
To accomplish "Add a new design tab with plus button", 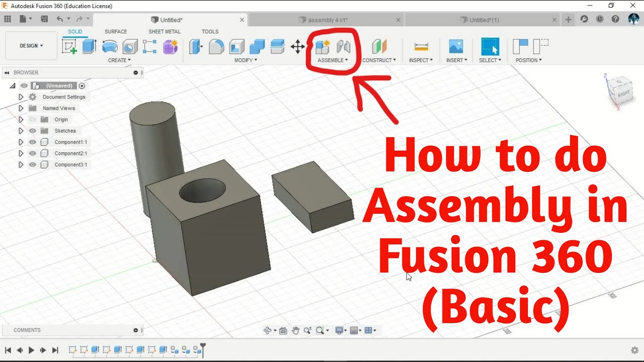I will 569,20.
